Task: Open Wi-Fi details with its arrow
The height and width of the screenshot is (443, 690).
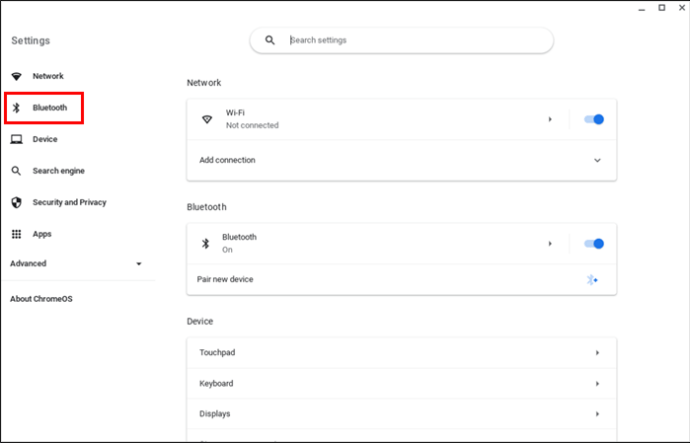Action: 550,119
